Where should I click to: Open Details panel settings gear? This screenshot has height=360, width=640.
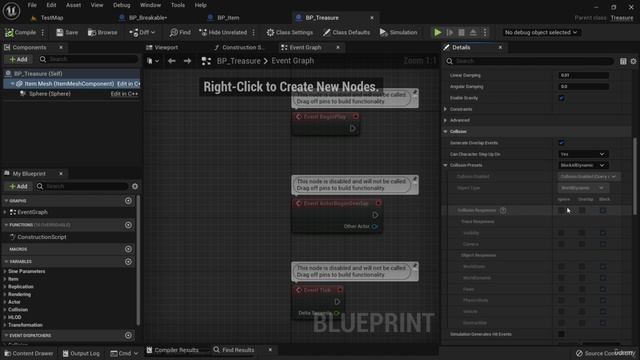pyautogui.click(x=633, y=61)
